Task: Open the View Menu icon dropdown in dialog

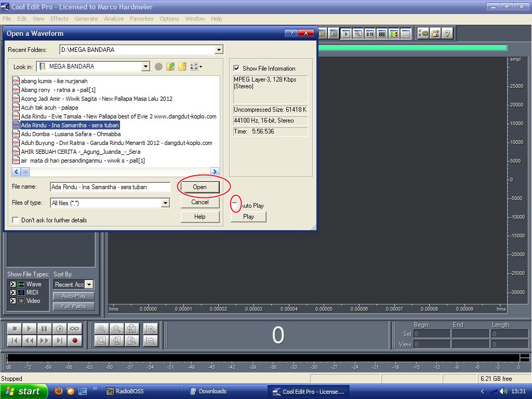Action: (196, 66)
